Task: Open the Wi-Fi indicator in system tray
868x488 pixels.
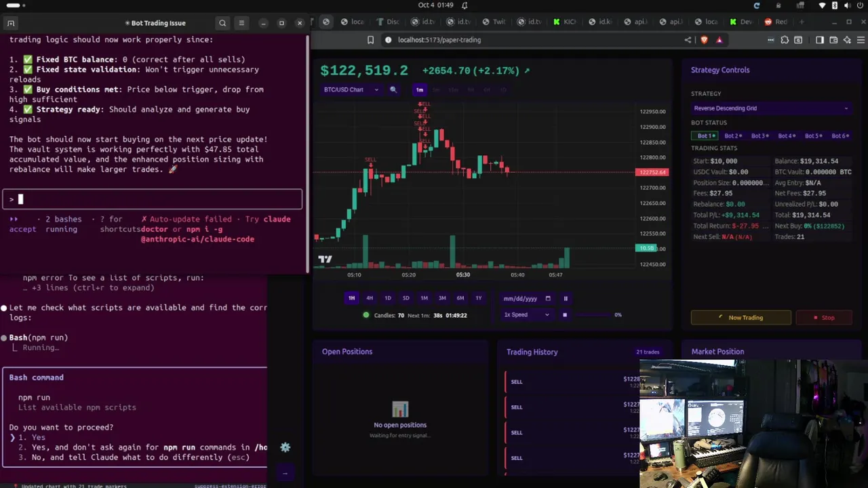Action: [x=823, y=5]
